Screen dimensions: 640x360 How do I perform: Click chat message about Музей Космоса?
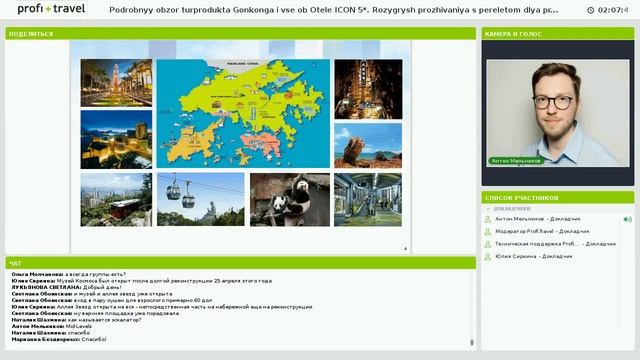142,281
